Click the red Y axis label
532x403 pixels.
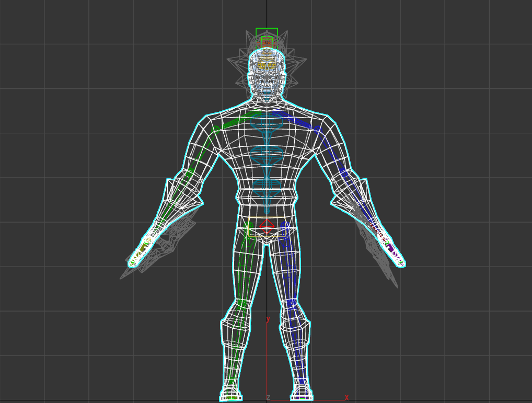[268, 319]
